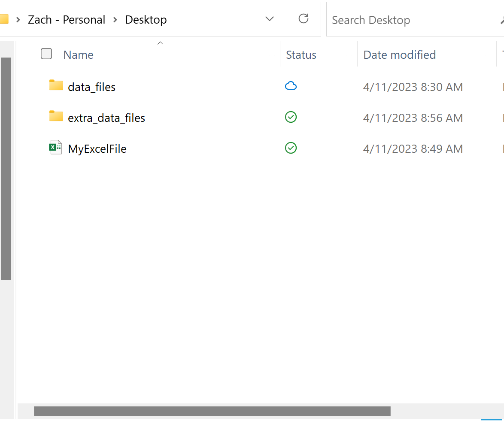Select the extra_data_files folder name
The height and width of the screenshot is (421, 504).
(x=106, y=118)
